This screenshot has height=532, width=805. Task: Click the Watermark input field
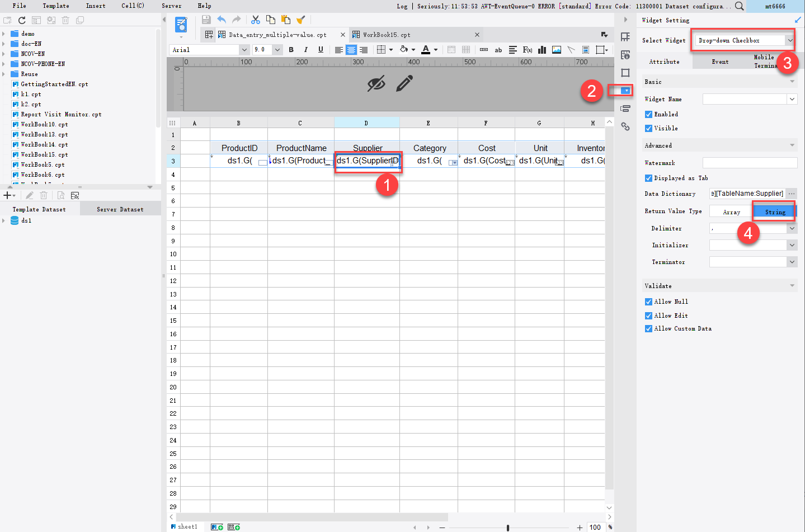click(750, 163)
